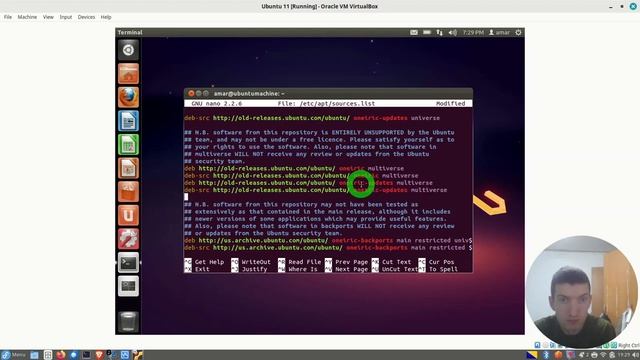The image size is (640, 360).
Task: Click the nano Cur Pos shortcut label
Action: [441, 262]
